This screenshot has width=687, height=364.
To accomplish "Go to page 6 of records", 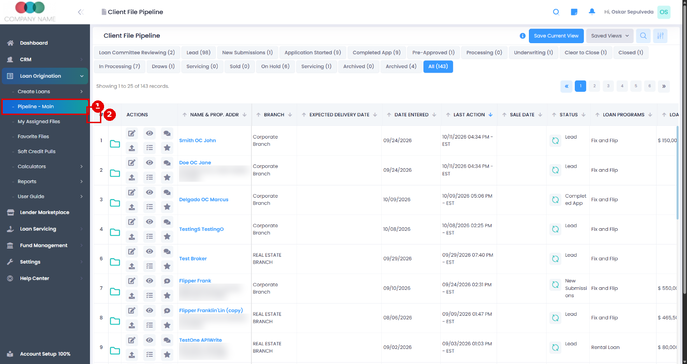I will tap(650, 86).
